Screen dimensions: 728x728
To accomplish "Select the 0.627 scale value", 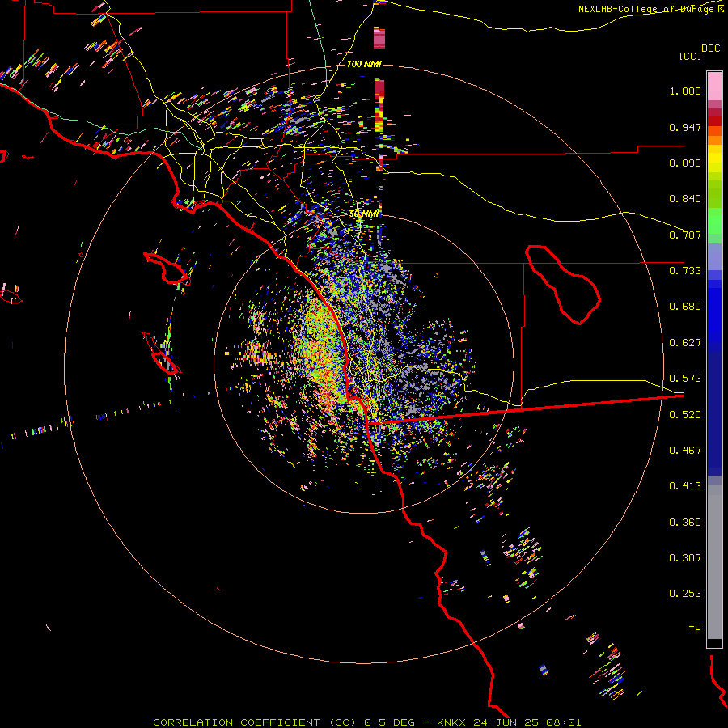I will [685, 343].
